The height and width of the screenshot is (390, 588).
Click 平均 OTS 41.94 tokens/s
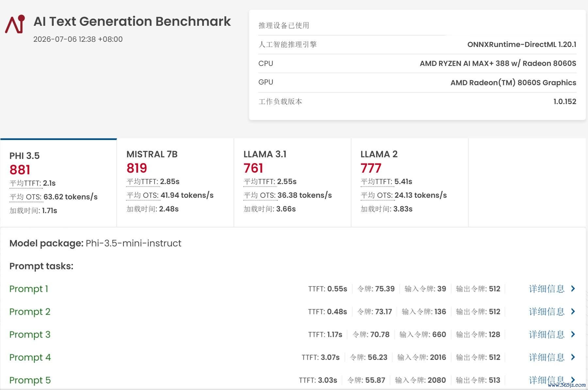tap(170, 195)
